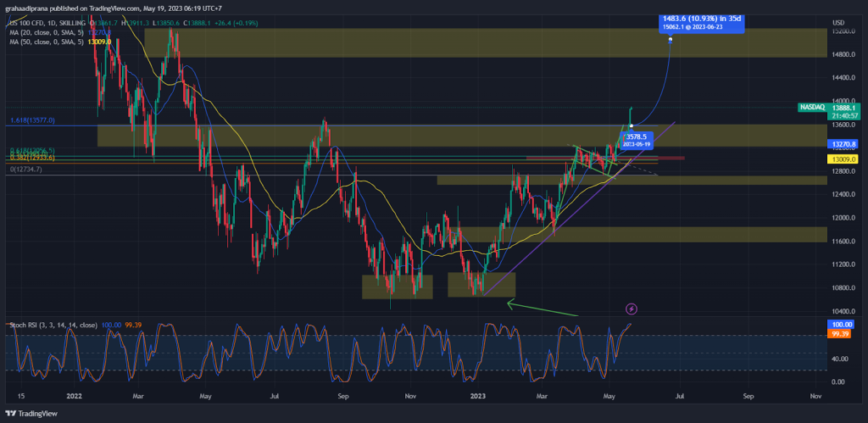The image size is (868, 423).
Task: Click the 15 label on time axis
Action: [21, 397]
